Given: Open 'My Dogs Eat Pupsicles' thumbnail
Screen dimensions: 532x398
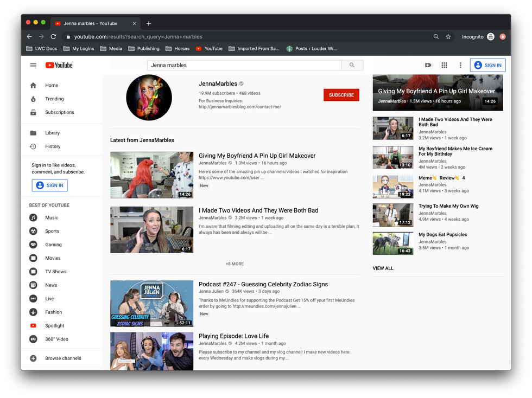Looking at the screenshot, I should point(393,243).
